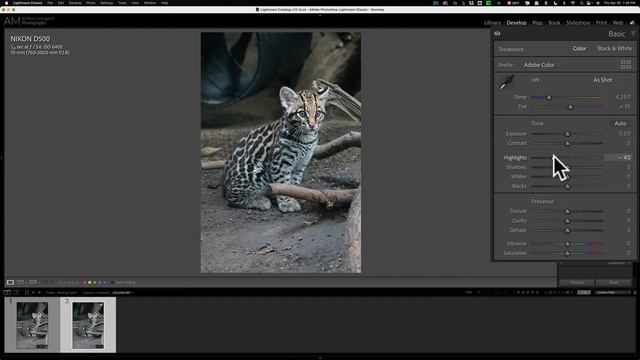Click the Exposure value field

(624, 133)
